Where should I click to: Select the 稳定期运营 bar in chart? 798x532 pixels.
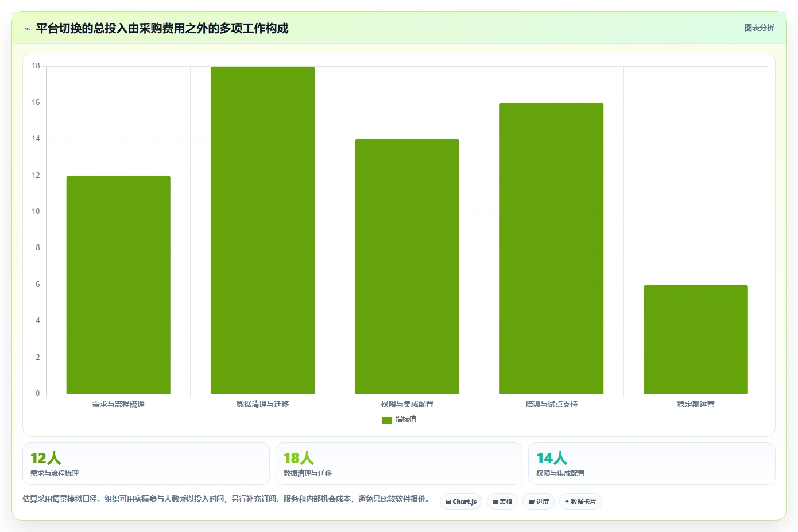tap(696, 339)
